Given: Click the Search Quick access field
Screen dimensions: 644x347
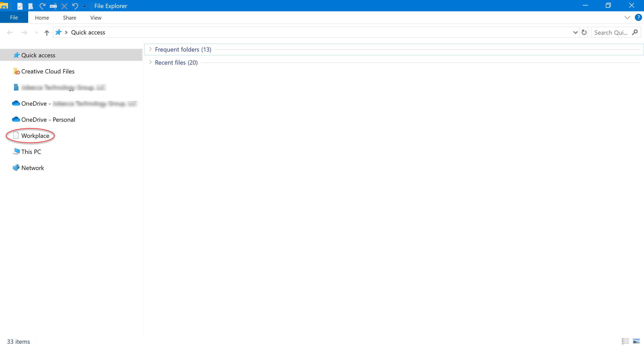Looking at the screenshot, I should [x=611, y=32].
